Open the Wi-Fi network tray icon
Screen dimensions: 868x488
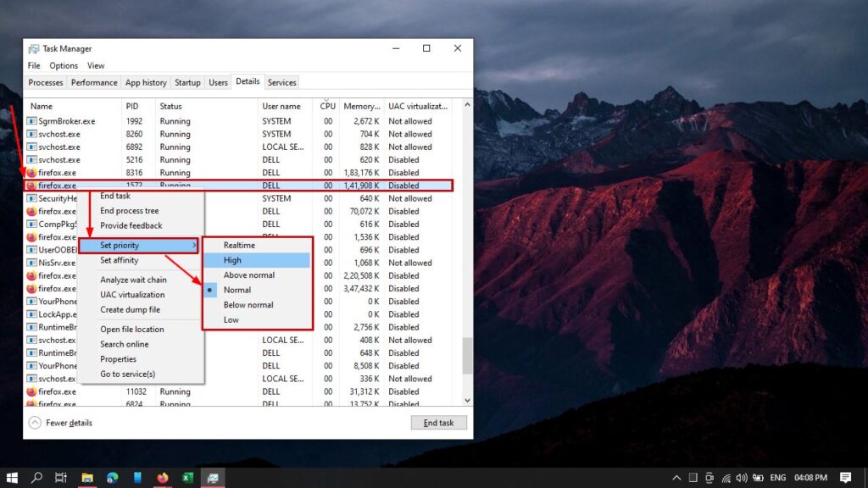(726, 478)
